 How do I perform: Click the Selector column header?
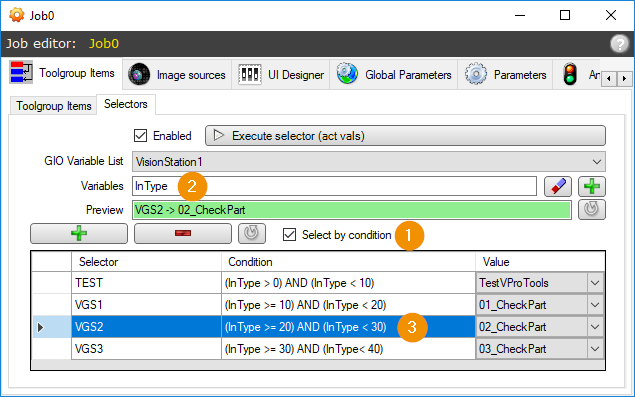pyautogui.click(x=146, y=262)
